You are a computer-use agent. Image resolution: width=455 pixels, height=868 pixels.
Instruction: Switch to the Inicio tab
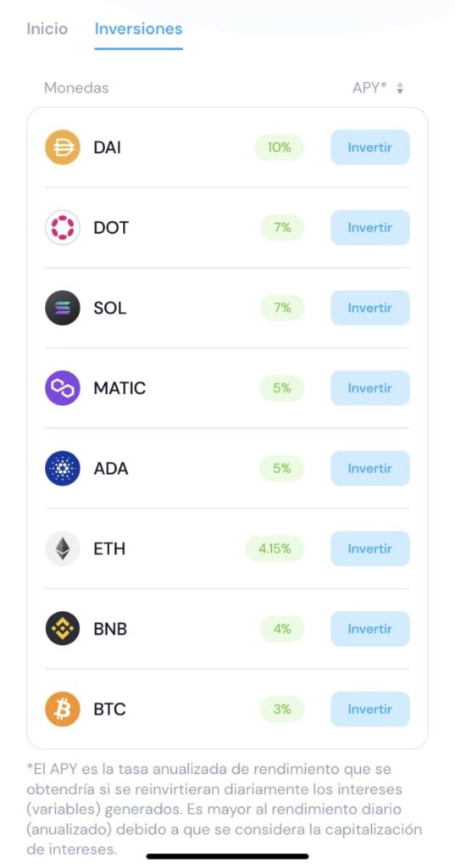click(47, 29)
